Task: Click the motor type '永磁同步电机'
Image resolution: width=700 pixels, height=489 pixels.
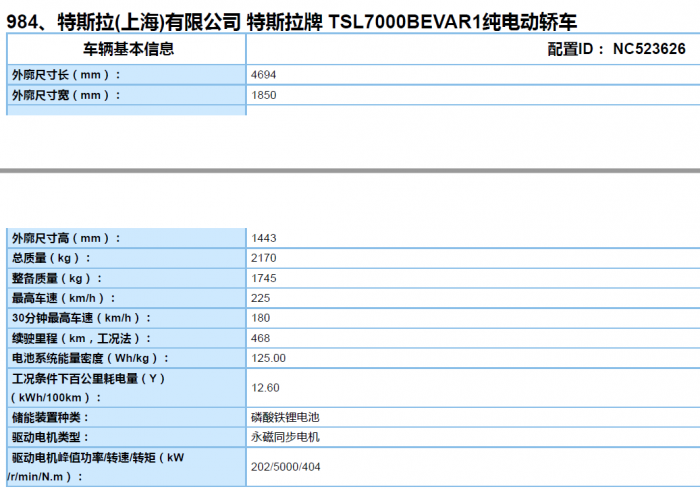Action: point(285,437)
